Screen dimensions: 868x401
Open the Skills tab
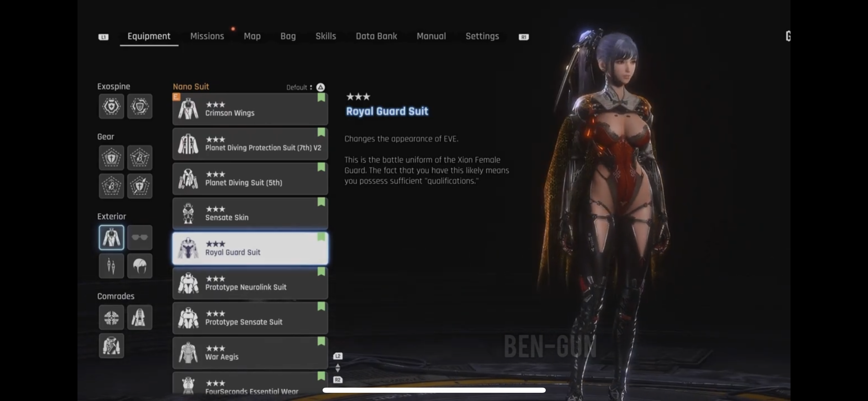point(326,36)
